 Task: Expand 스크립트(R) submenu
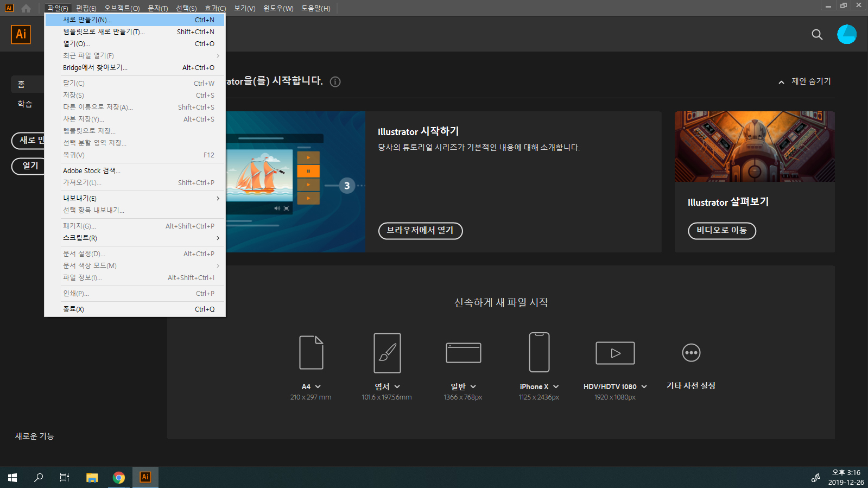pos(135,238)
